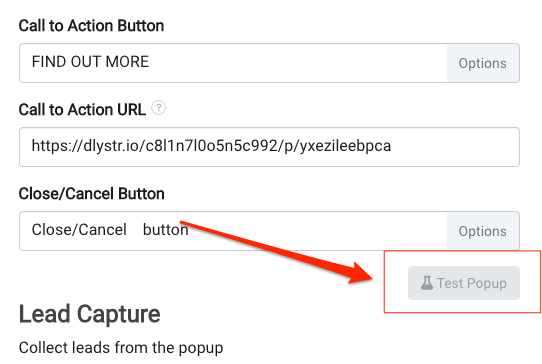The image size is (542, 364).
Task: Open Options for Close/Cancel Button
Action: point(483,231)
